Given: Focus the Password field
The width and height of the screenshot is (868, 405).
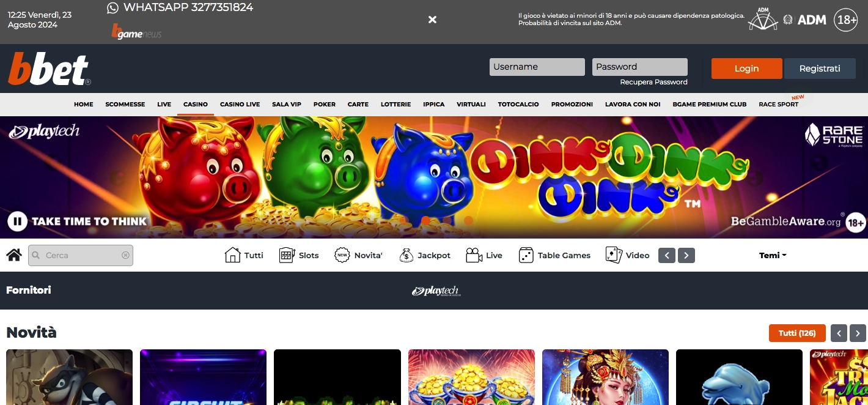Looking at the screenshot, I should tap(640, 67).
